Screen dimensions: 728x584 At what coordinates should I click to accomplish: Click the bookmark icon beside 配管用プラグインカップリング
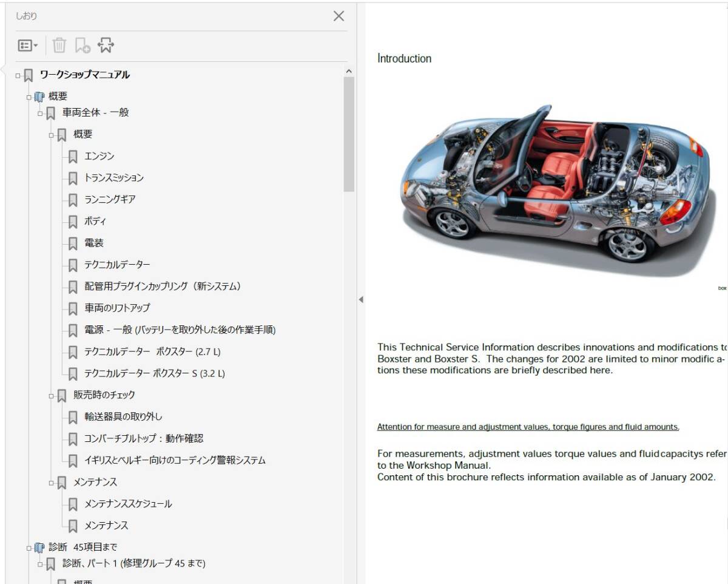pyautogui.click(x=73, y=287)
